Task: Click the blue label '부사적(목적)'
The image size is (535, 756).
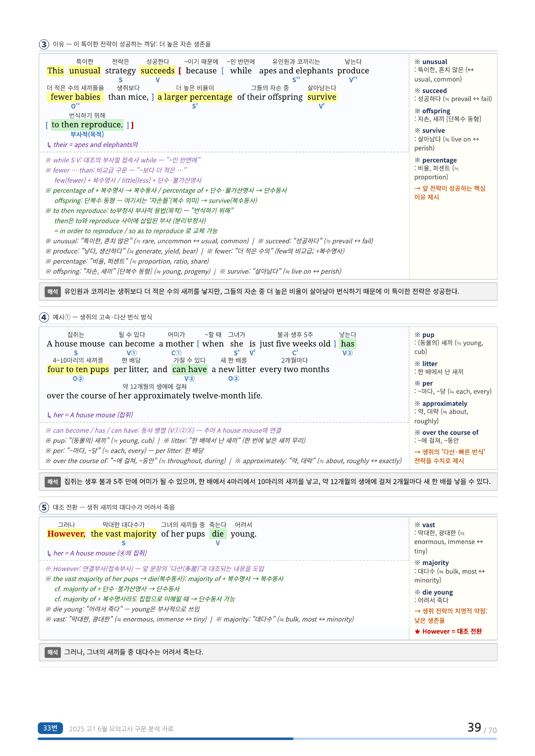Action: [x=87, y=134]
